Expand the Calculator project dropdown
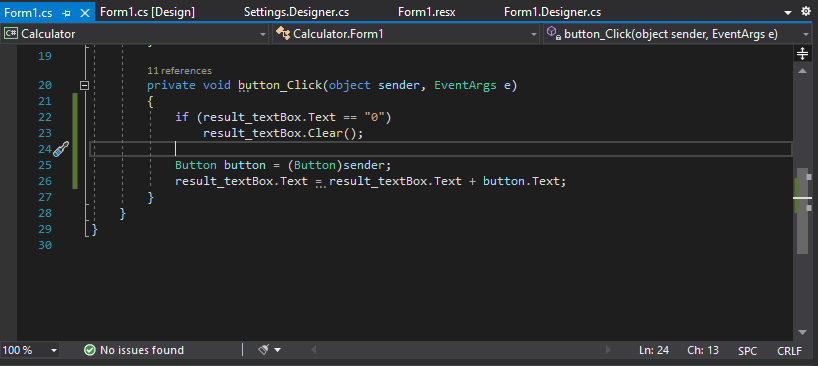Screen dimensions: 818x366 (x=263, y=34)
